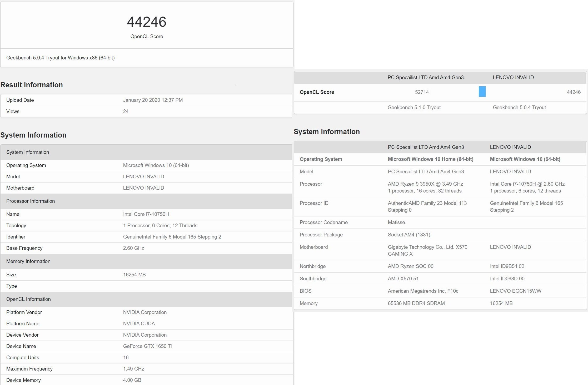Select the Name value Intel Core i7-10750H
588x385 pixels.
[146, 214]
